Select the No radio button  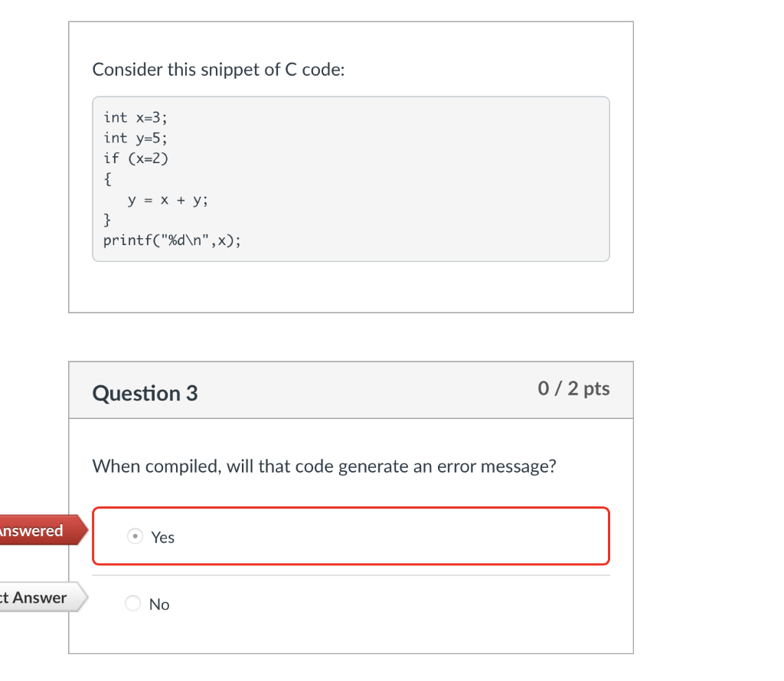(x=132, y=604)
